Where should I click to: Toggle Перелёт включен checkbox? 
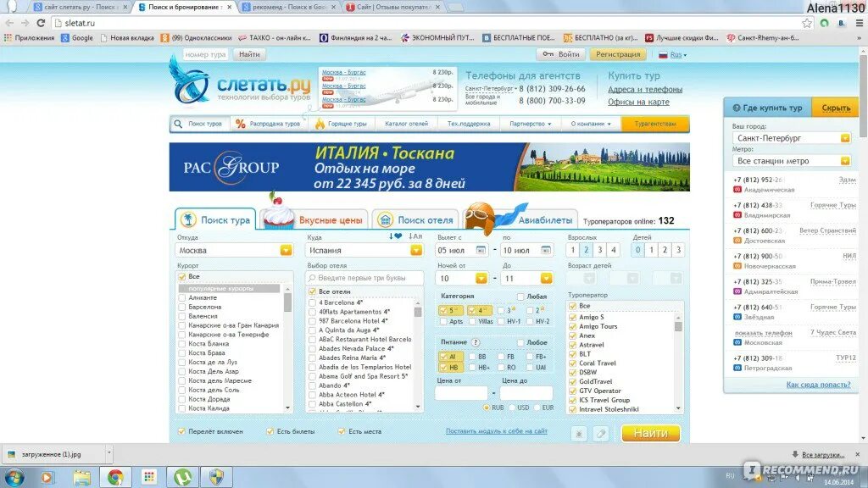181,431
